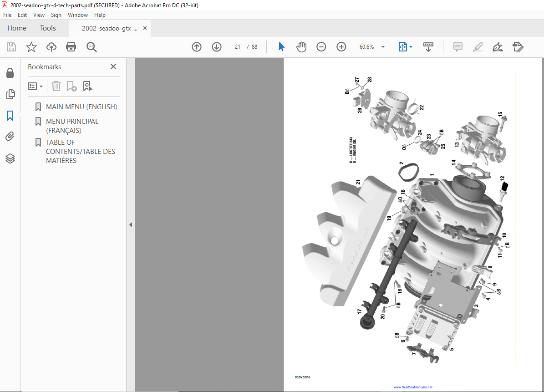Choose the arrow Selection tool
The image size is (544, 392).
click(281, 47)
